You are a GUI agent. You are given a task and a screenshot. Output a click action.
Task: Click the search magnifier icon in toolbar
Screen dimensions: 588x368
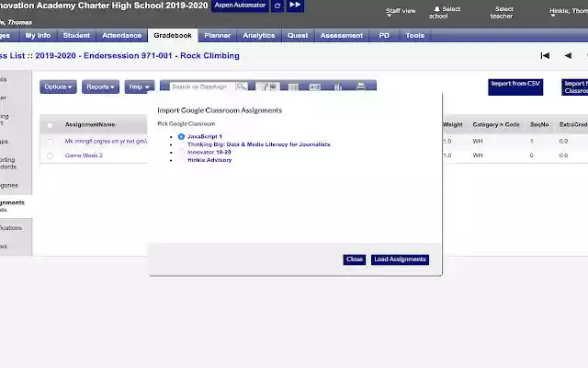pos(241,86)
